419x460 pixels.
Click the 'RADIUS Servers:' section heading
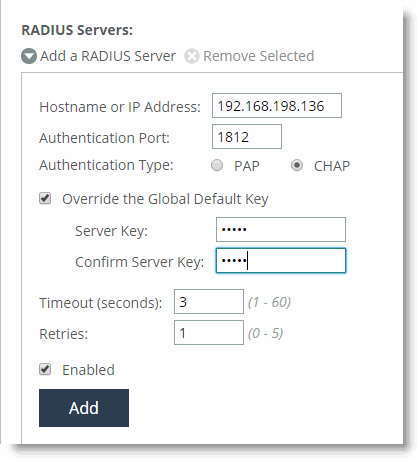[x=77, y=30]
